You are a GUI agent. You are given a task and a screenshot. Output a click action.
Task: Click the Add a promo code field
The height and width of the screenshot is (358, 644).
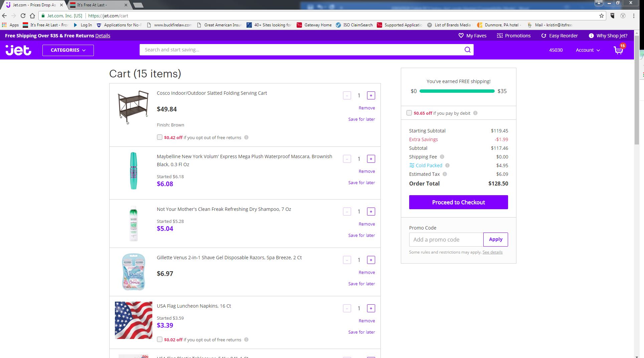(x=446, y=240)
